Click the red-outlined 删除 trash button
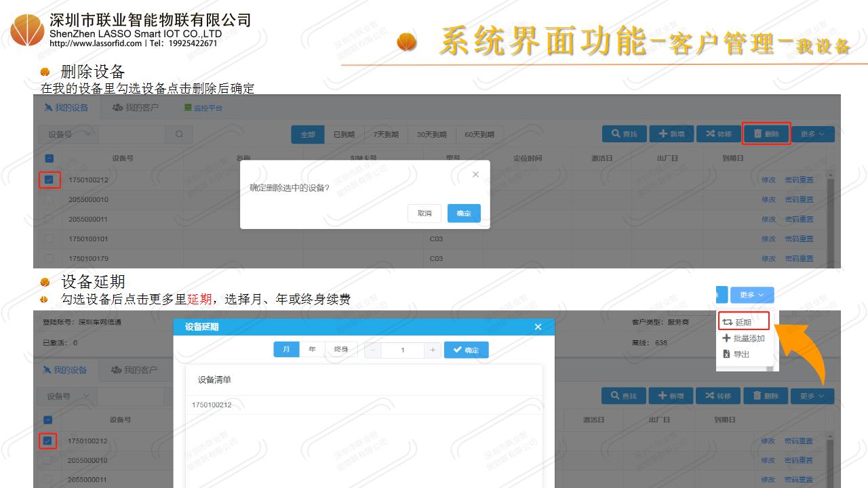The image size is (868, 488). pos(766,134)
